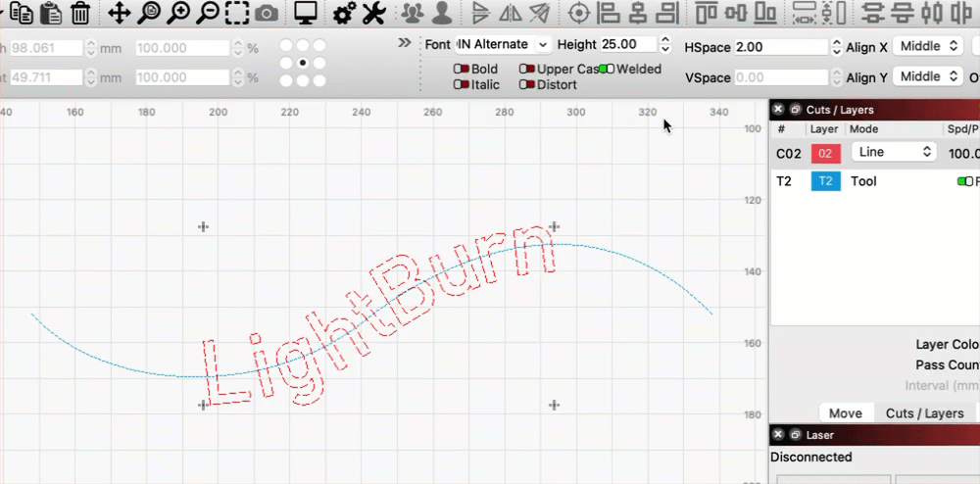Open the Align X Middle dropdown

point(928,46)
